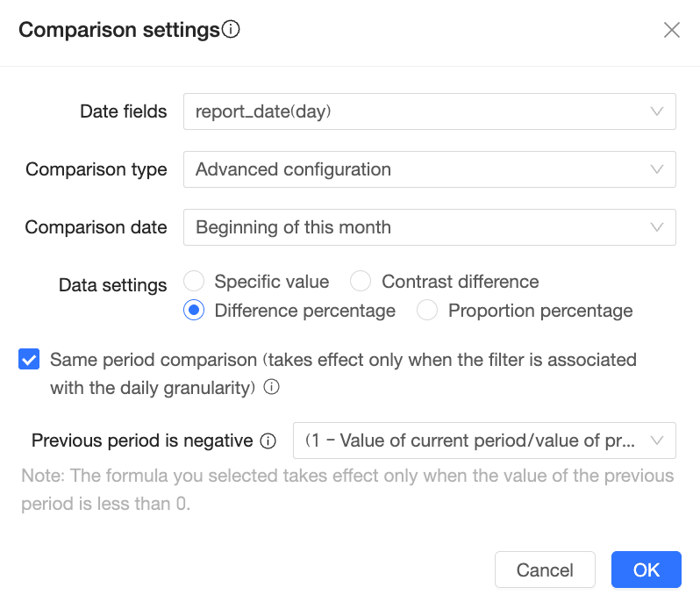
Task: Close the Comparison settings dialog
Action: pyautogui.click(x=672, y=30)
